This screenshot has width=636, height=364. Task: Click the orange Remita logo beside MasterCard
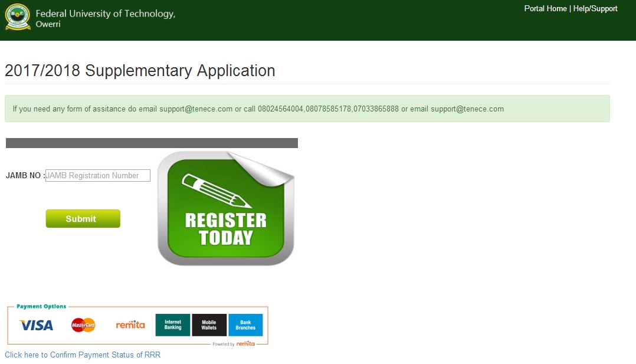[x=130, y=325]
